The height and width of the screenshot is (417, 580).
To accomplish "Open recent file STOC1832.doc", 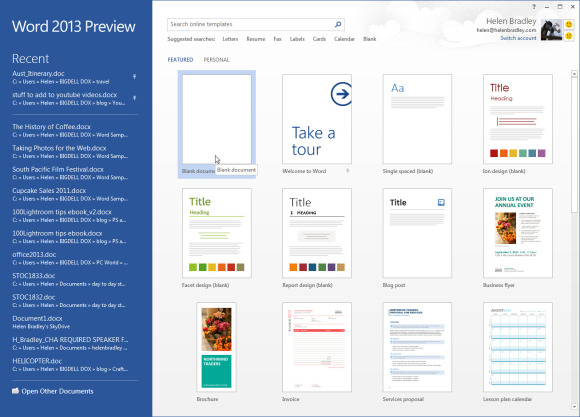I will point(70,301).
